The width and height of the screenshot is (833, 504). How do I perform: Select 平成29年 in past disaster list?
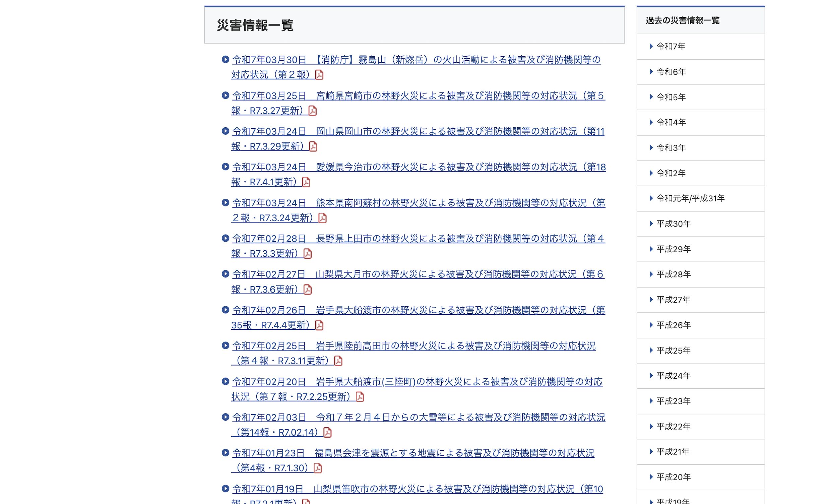pos(700,249)
